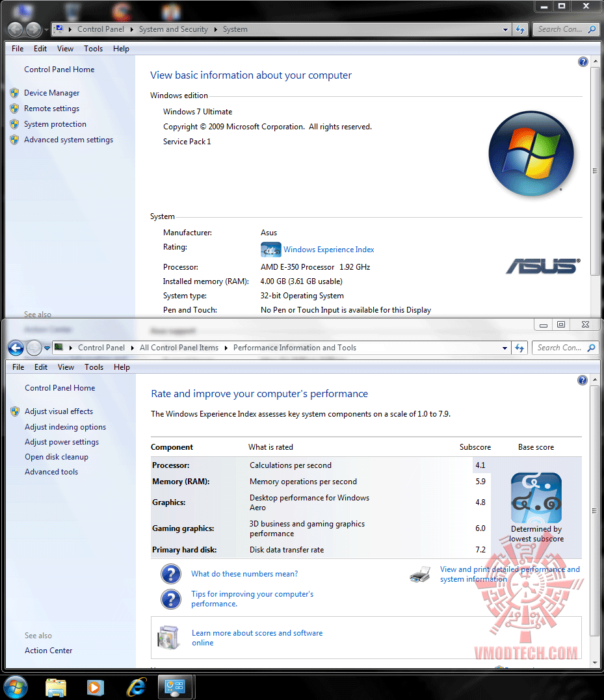Open View menu in Performance Information window

tap(66, 367)
